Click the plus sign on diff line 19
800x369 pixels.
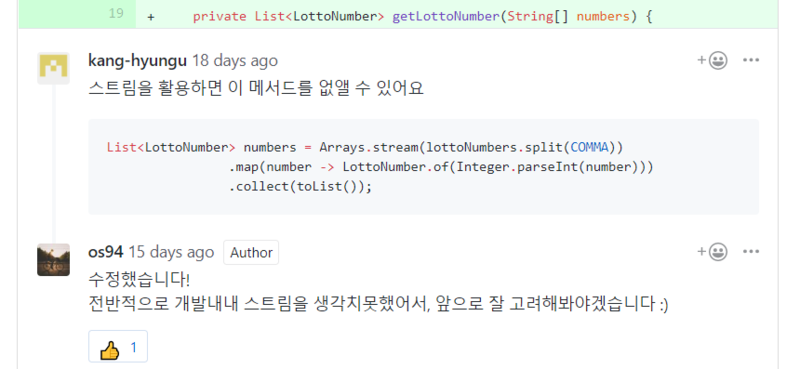(x=151, y=17)
